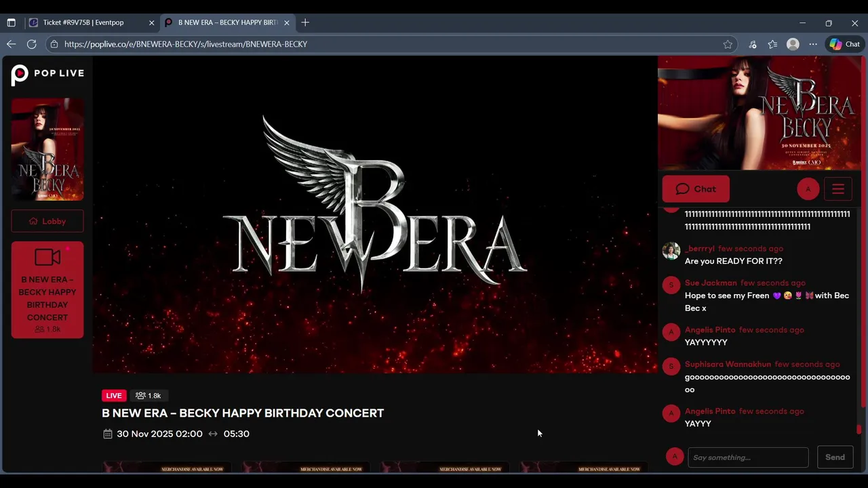Open browser profile avatar
The width and height of the screenshot is (868, 488).
click(793, 44)
